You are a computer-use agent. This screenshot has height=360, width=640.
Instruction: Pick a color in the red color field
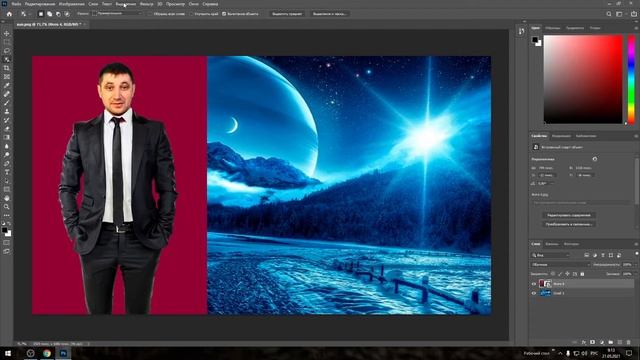pos(583,79)
